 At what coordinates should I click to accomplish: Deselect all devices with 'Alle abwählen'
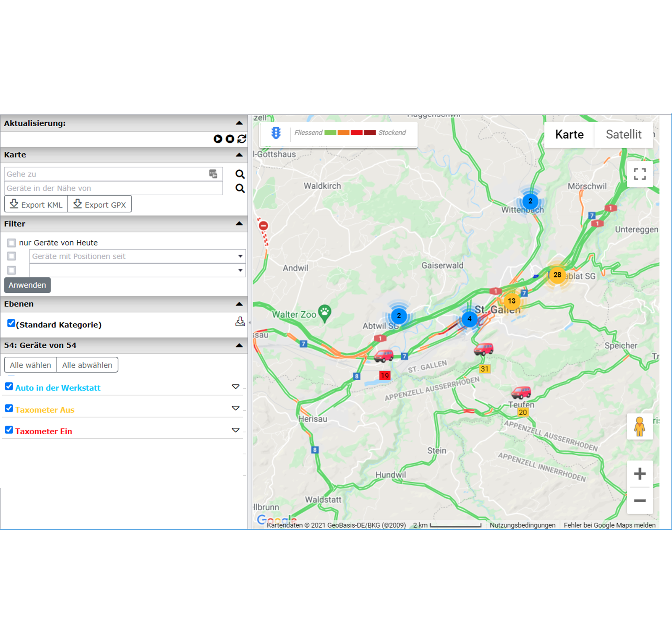pos(87,365)
